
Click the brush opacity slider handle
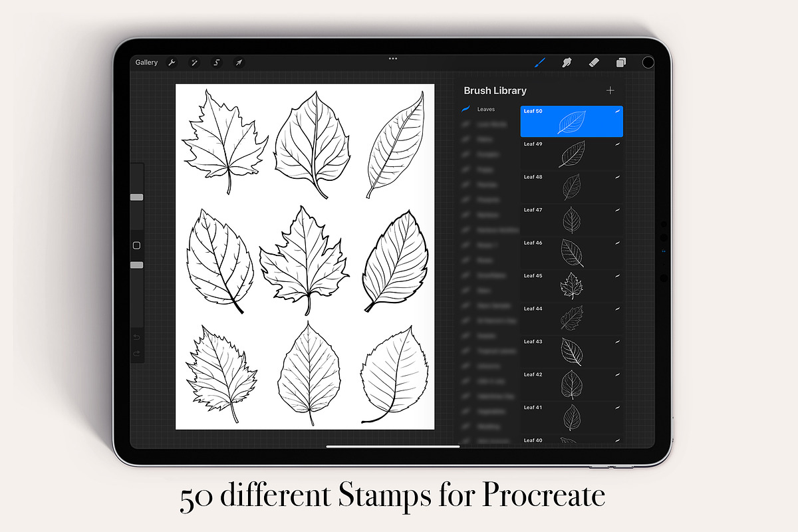point(136,265)
